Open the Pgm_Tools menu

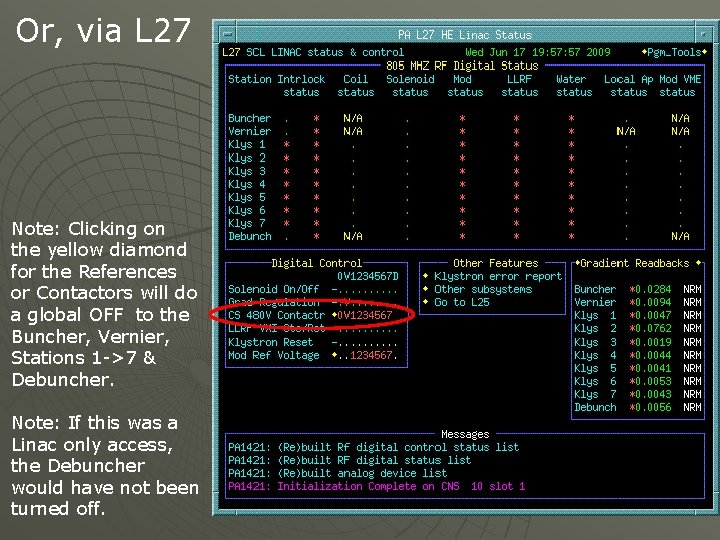pyautogui.click(x=674, y=52)
